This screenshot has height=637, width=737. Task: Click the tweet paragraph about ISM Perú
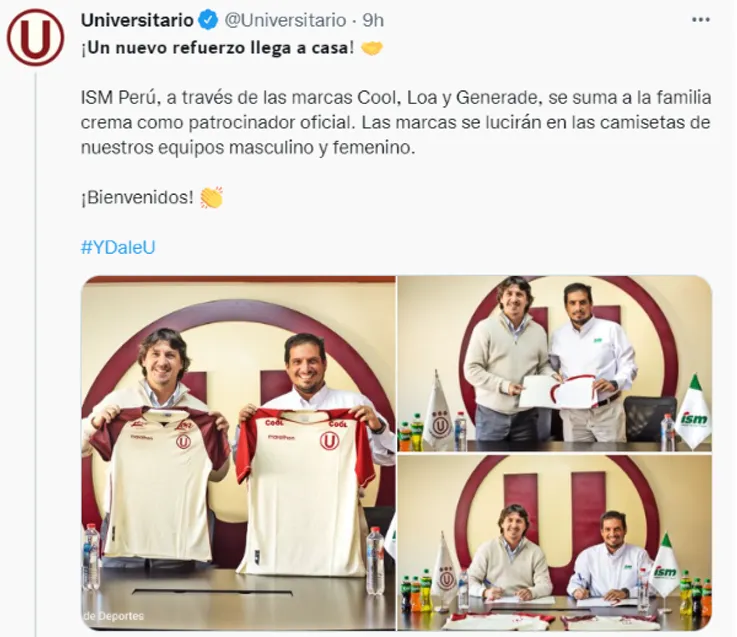click(396, 123)
